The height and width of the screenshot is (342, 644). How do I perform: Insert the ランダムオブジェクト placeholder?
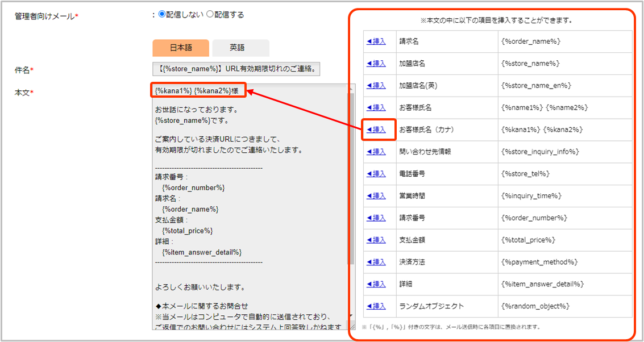click(x=376, y=306)
